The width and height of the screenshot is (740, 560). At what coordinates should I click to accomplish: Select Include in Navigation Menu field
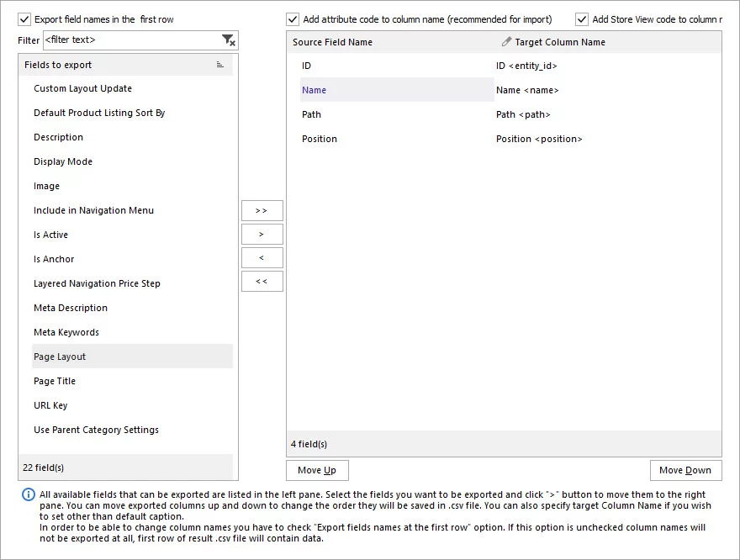coord(132,210)
